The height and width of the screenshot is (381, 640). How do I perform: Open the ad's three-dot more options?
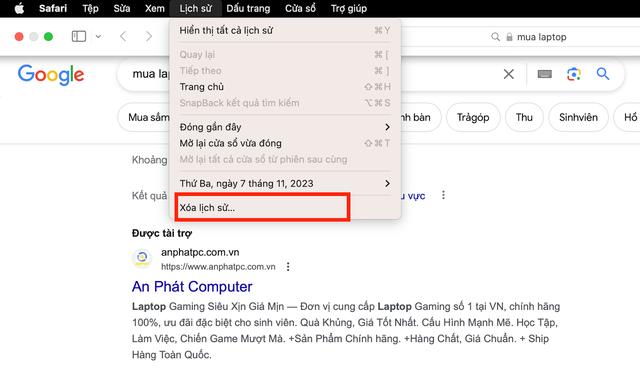pos(288,267)
